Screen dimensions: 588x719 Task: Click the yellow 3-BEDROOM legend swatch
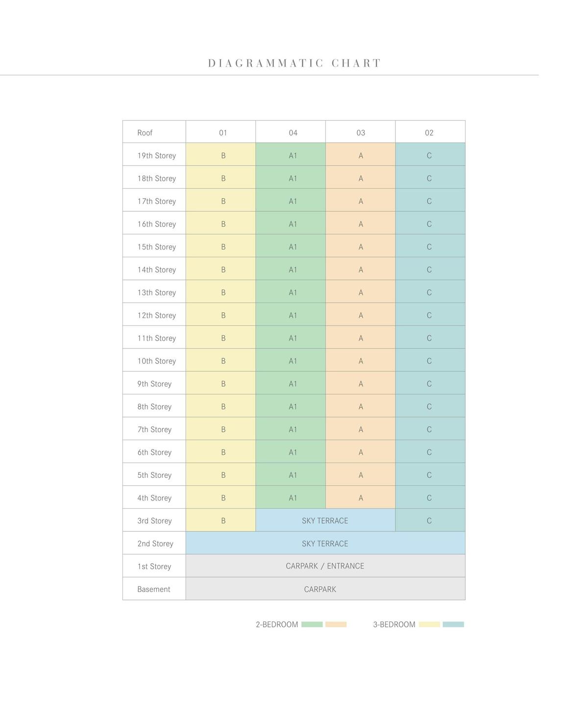click(x=429, y=624)
